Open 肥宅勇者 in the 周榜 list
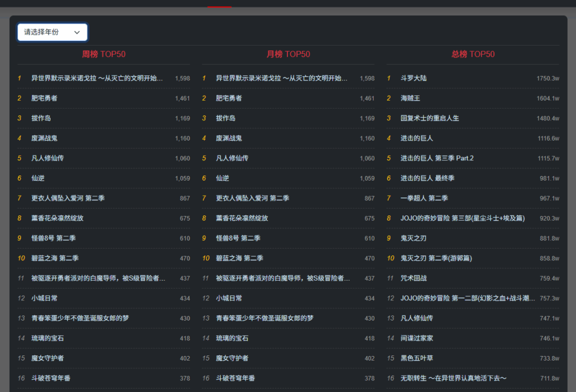576x392 pixels. coord(44,98)
